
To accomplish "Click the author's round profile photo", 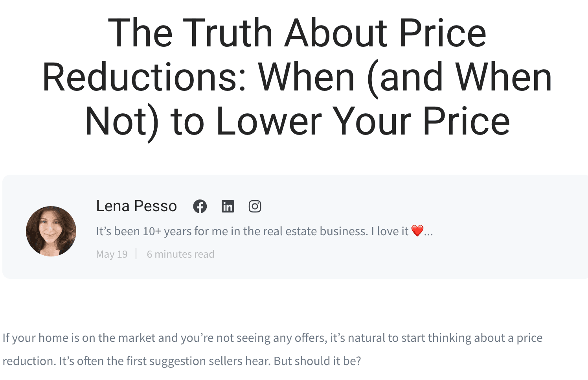I will click(51, 231).
